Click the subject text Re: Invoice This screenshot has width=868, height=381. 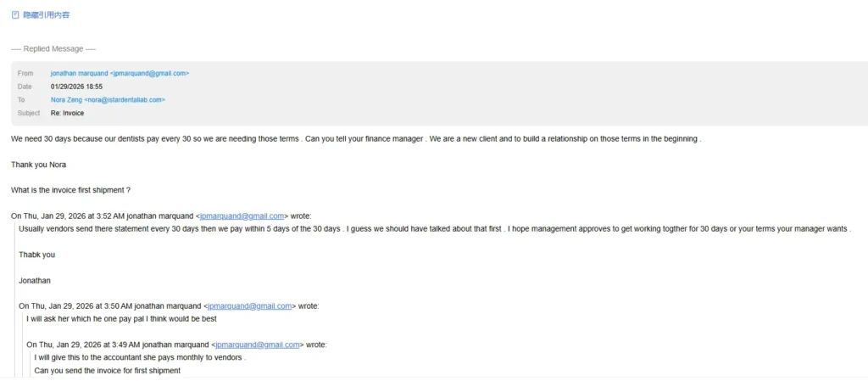67,113
